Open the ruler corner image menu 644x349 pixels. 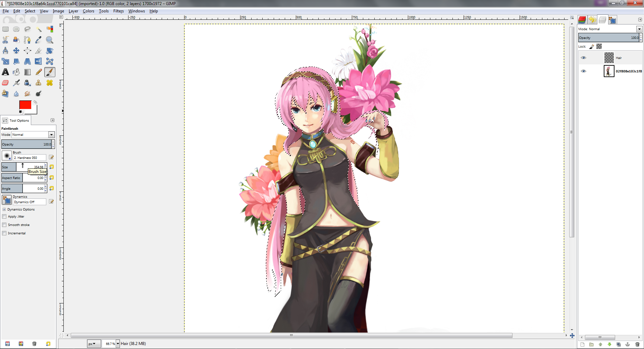[61, 17]
